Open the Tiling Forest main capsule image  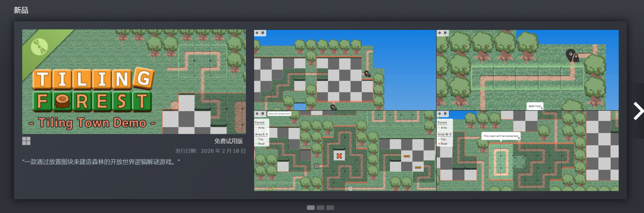pyautogui.click(x=134, y=82)
